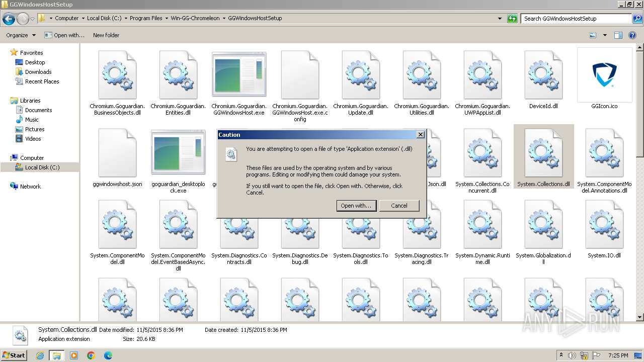Expand the Win-GG-Chromeleon breadcrumb arrow
Viewport: 644px width, 362px height.
coord(224,18)
